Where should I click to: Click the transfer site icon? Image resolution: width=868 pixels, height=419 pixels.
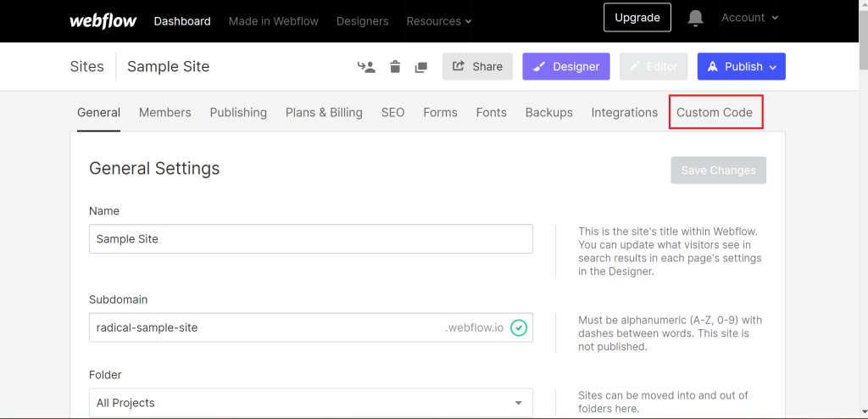pyautogui.click(x=366, y=66)
